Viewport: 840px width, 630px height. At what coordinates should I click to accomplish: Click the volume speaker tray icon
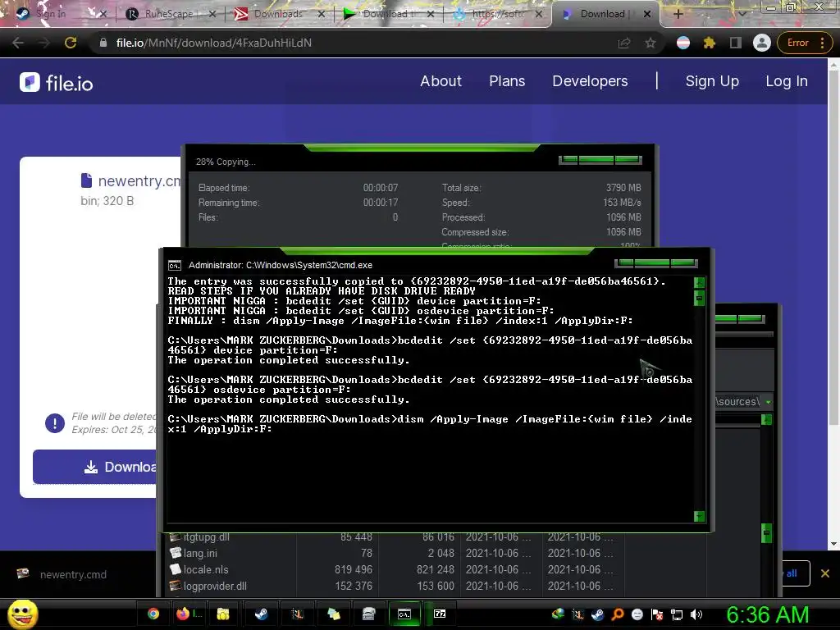pyautogui.click(x=696, y=614)
